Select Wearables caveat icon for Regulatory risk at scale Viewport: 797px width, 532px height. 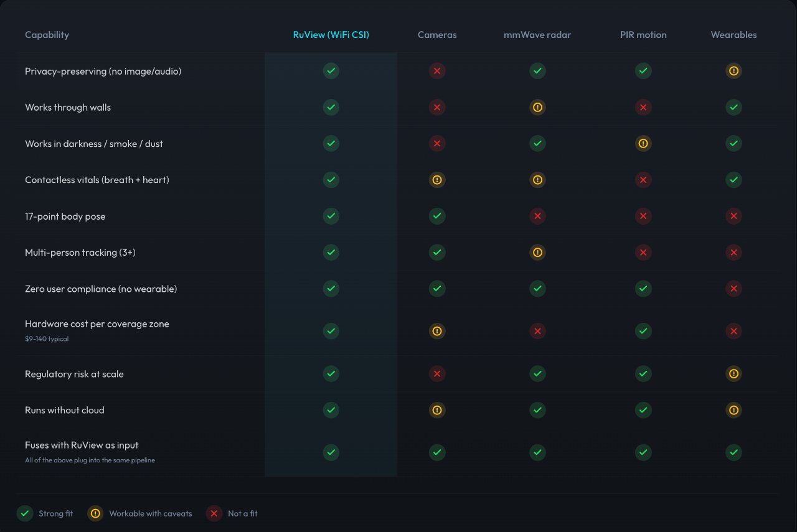click(x=734, y=374)
